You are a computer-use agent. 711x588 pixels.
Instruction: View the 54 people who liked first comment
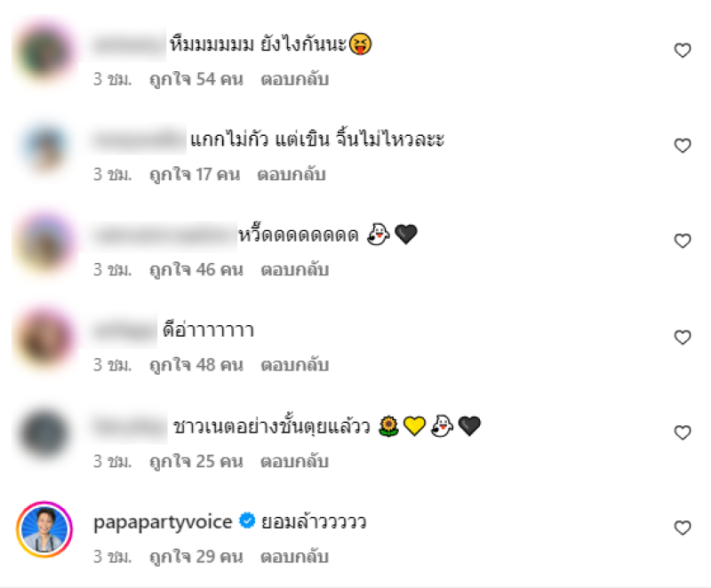click(x=196, y=79)
